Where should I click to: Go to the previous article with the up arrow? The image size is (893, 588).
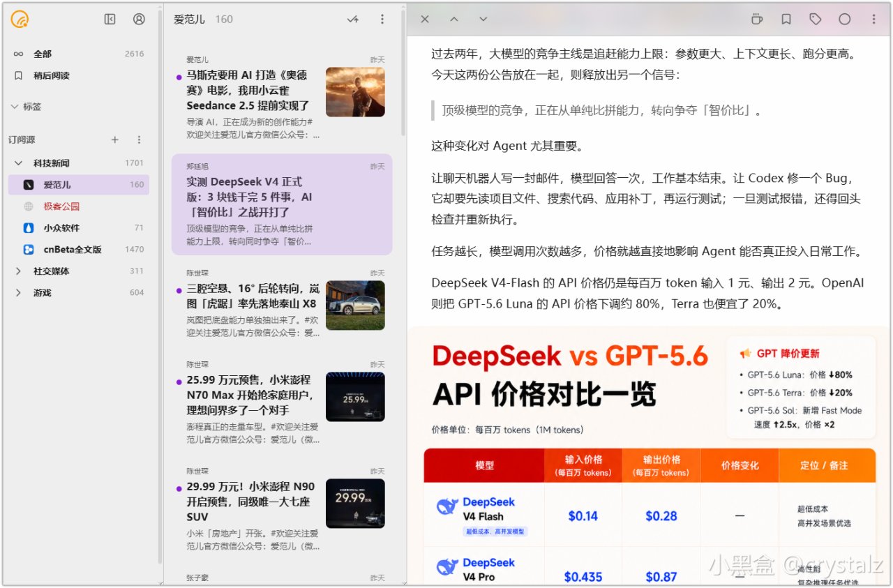pyautogui.click(x=454, y=20)
